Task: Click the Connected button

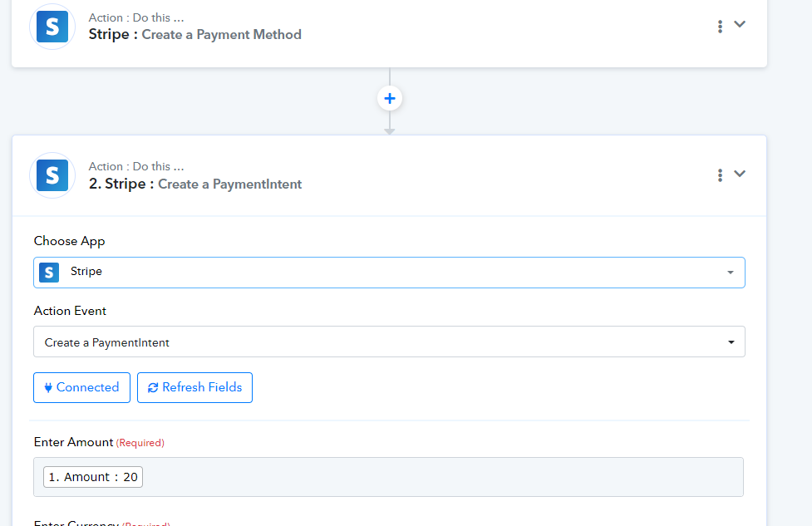Action: (81, 387)
